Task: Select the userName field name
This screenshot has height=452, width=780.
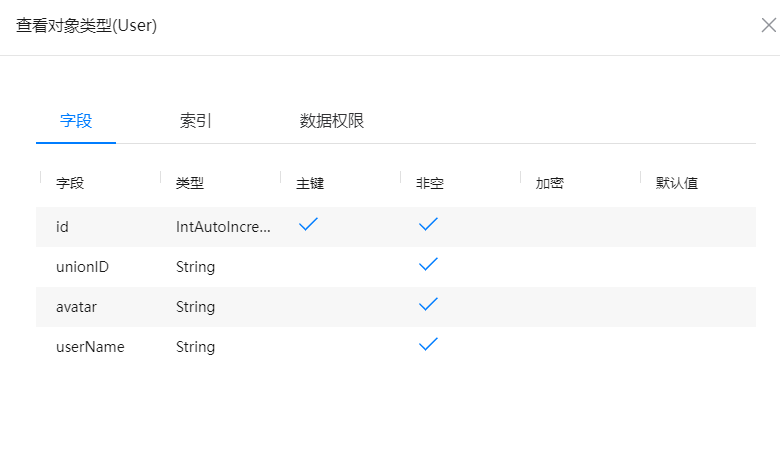Action: click(90, 347)
